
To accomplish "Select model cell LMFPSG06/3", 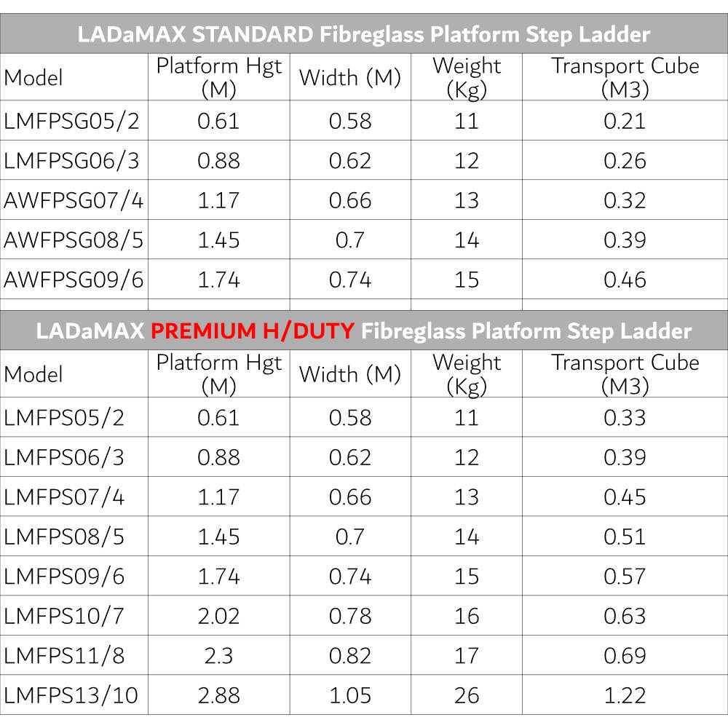I will [x=71, y=161].
